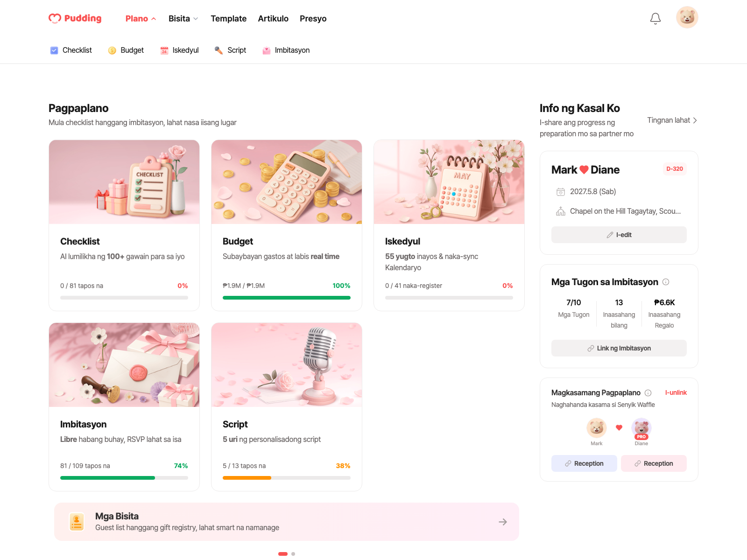
Task: Expand the Plano menu
Action: point(141,19)
